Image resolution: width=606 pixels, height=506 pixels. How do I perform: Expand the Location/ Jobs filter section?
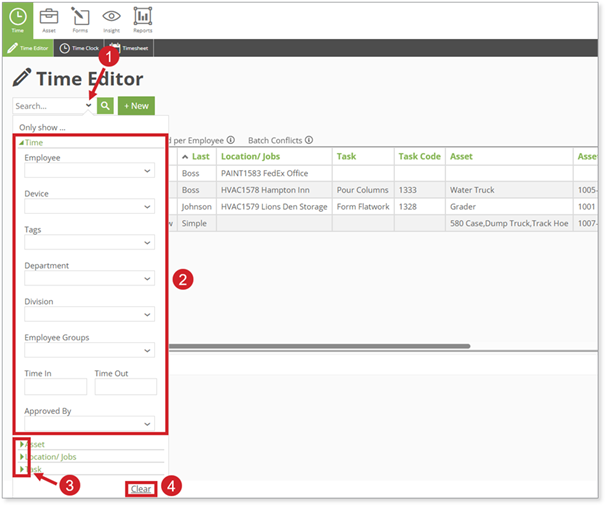click(x=50, y=457)
